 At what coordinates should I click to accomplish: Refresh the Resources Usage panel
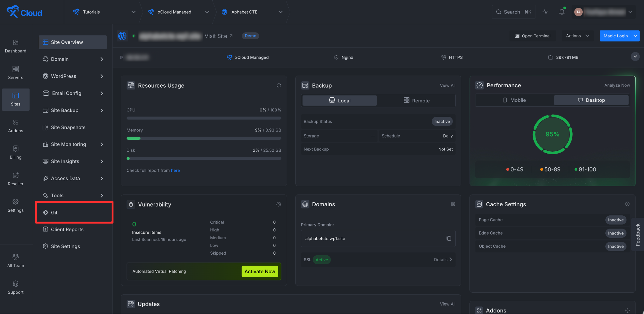pyautogui.click(x=279, y=85)
